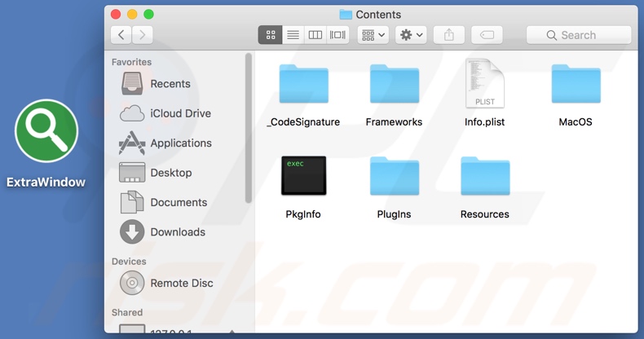
Task: Navigate back with the back arrow
Action: pos(121,35)
